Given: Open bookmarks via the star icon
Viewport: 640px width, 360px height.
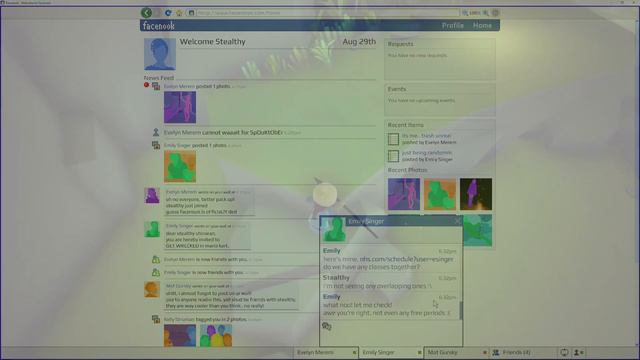Looking at the screenshot, I should tap(179, 13).
